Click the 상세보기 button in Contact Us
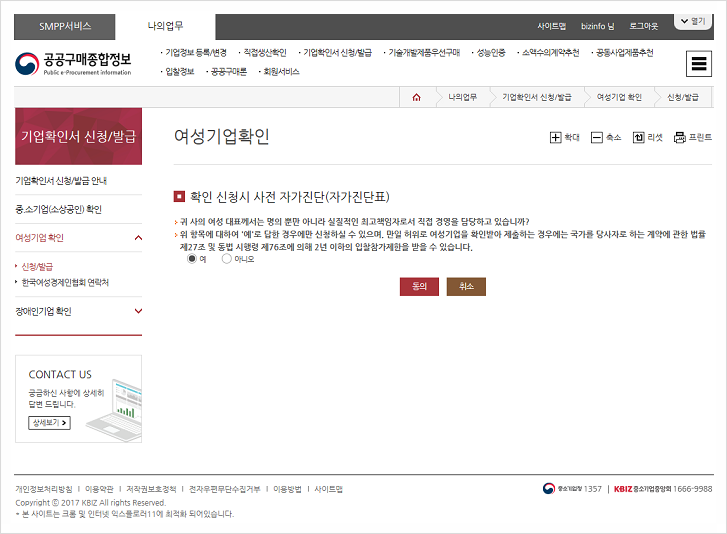Viewport: 727px width, 534px height. 50,423
